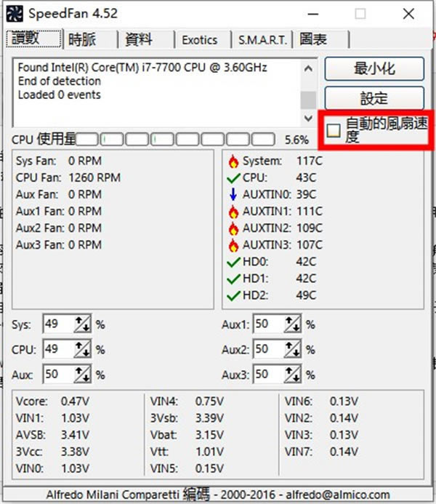Click the 5.6% CPU usage value
The width and height of the screenshot is (436, 504).
coord(296,140)
